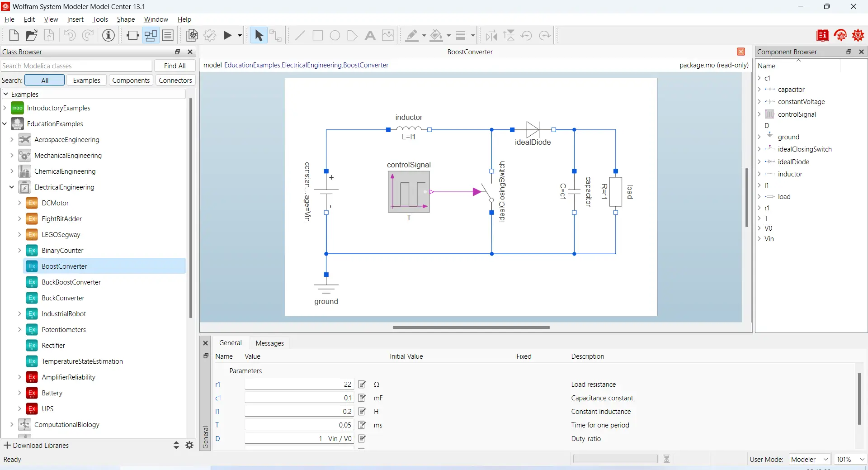This screenshot has width=868, height=470.
Task: Collapse the ElectricalEngineering tree node
Action: point(12,187)
